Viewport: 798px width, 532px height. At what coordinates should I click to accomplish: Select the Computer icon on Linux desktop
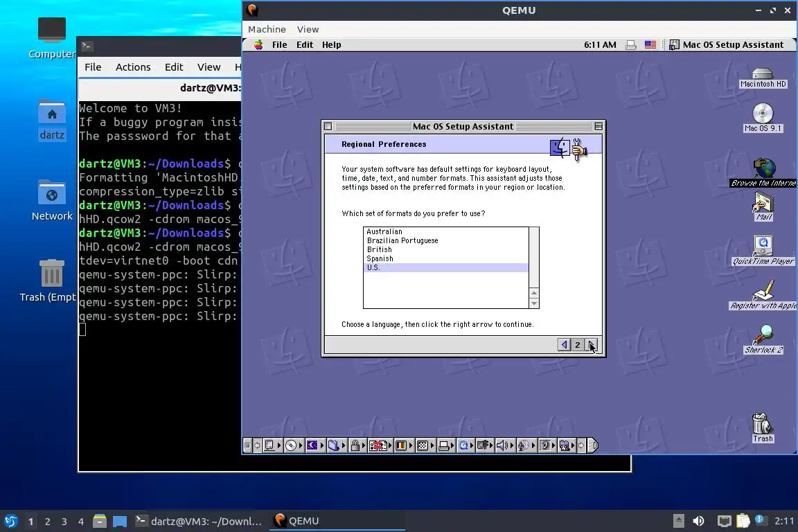point(52,38)
